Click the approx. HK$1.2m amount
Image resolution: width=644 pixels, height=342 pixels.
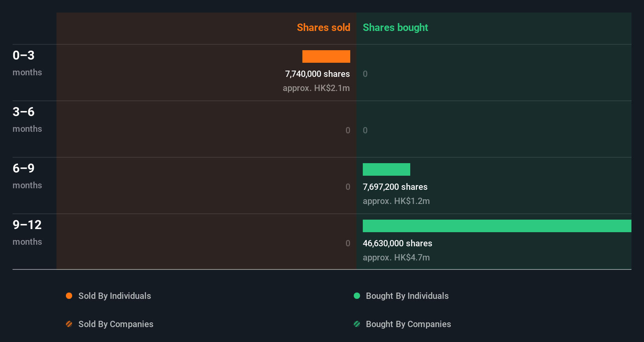(396, 201)
